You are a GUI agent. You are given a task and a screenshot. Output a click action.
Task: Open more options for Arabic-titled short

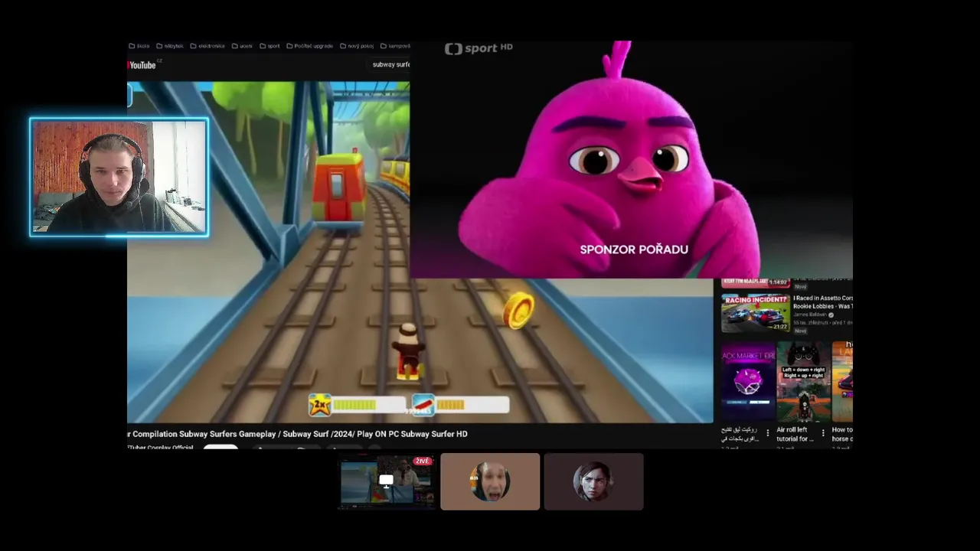(768, 433)
